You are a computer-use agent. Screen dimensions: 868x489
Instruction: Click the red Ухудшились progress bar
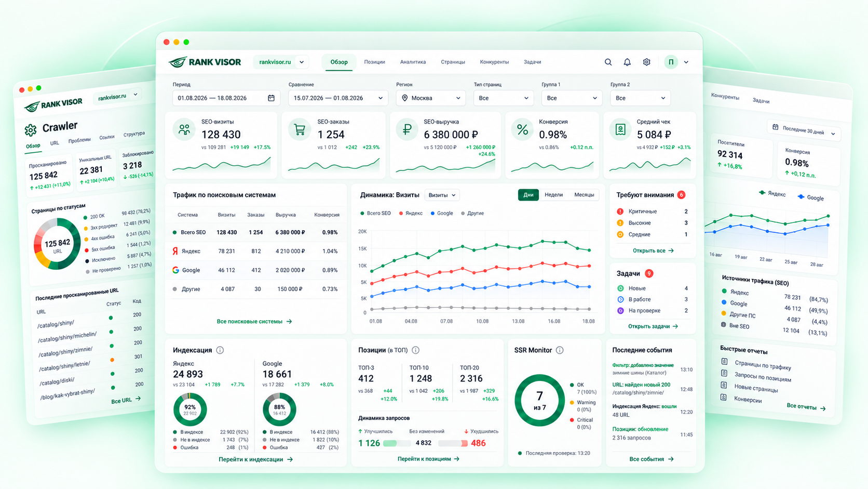(x=453, y=443)
